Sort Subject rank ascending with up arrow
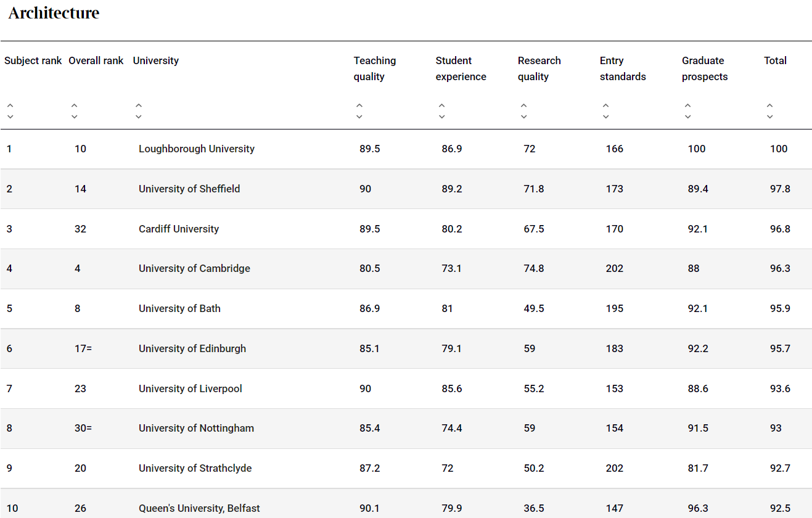Screen dimensions: 812x518 tap(10, 106)
